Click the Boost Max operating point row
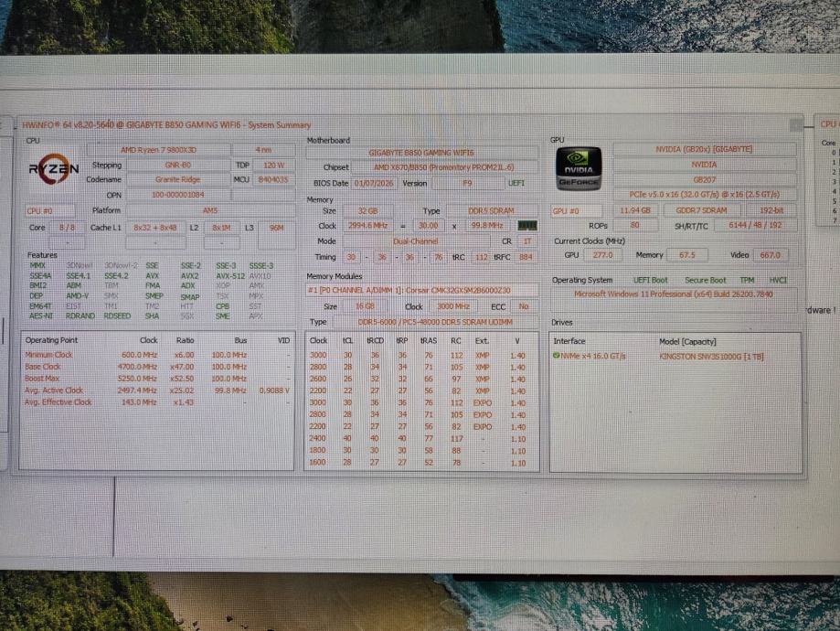Image resolution: width=840 pixels, height=631 pixels. [157, 379]
